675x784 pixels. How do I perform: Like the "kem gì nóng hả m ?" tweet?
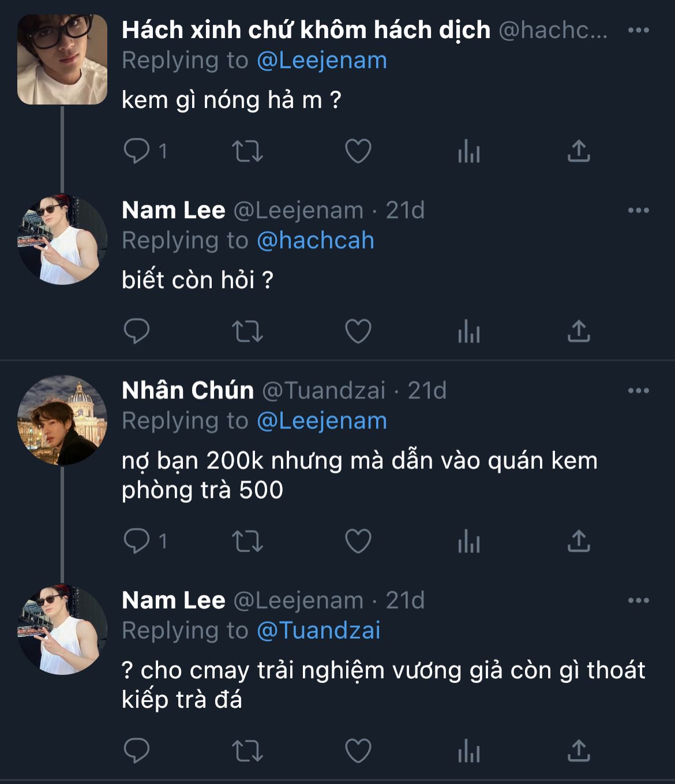pos(358,151)
